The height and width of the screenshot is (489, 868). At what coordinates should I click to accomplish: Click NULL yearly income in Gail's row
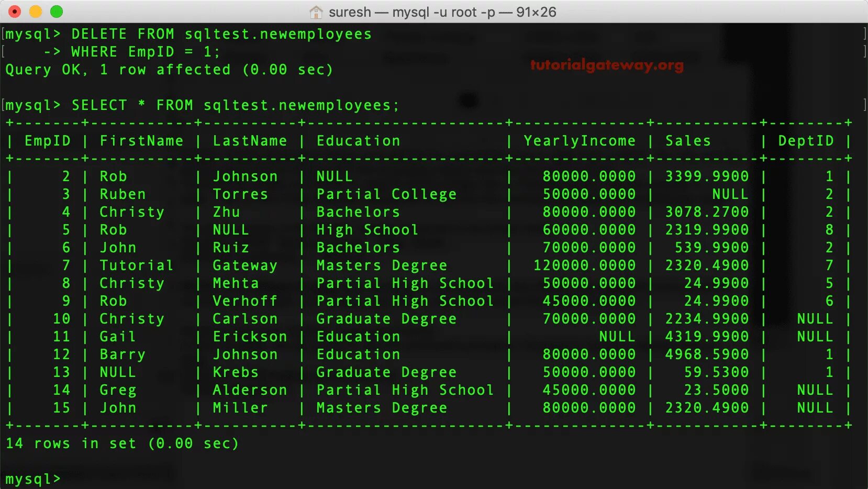617,337
